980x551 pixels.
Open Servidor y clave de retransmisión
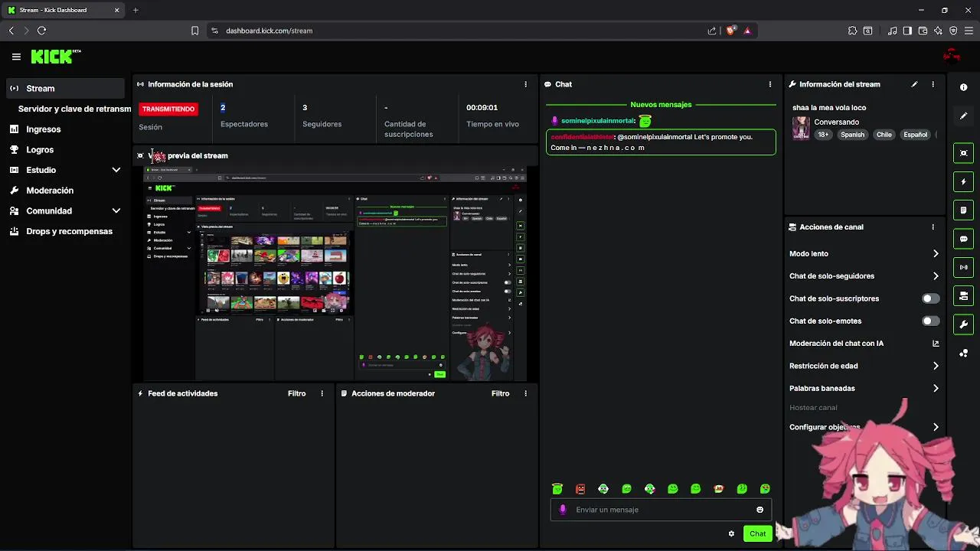(x=74, y=109)
